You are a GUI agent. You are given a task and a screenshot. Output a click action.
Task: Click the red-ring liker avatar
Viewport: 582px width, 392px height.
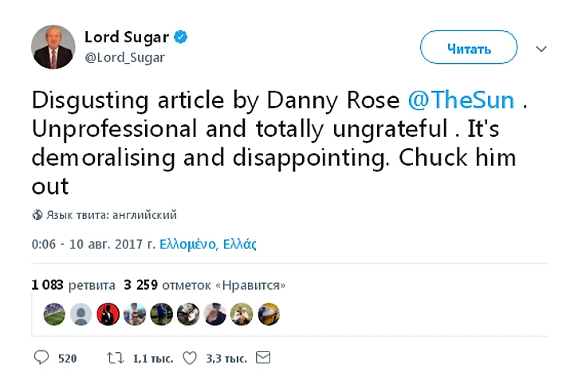click(108, 315)
